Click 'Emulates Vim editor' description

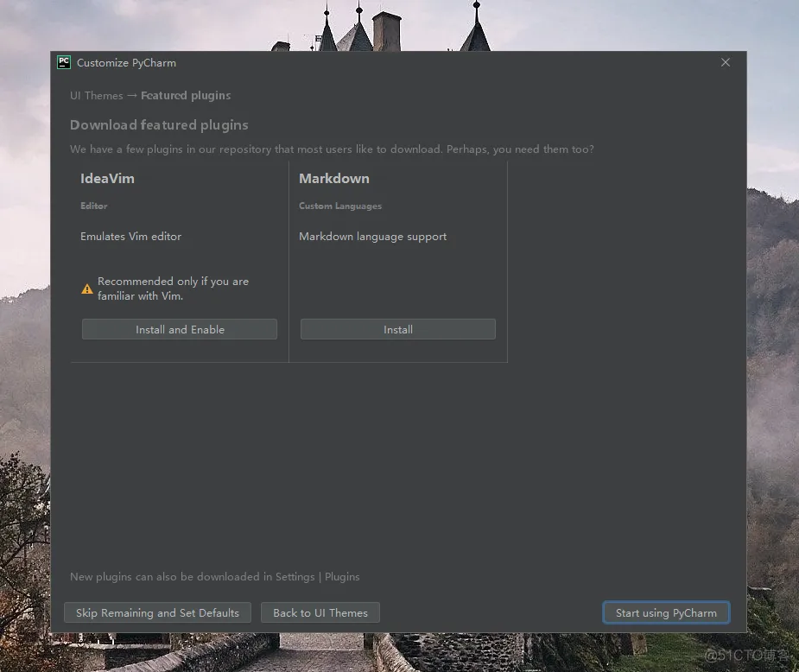pyautogui.click(x=131, y=237)
